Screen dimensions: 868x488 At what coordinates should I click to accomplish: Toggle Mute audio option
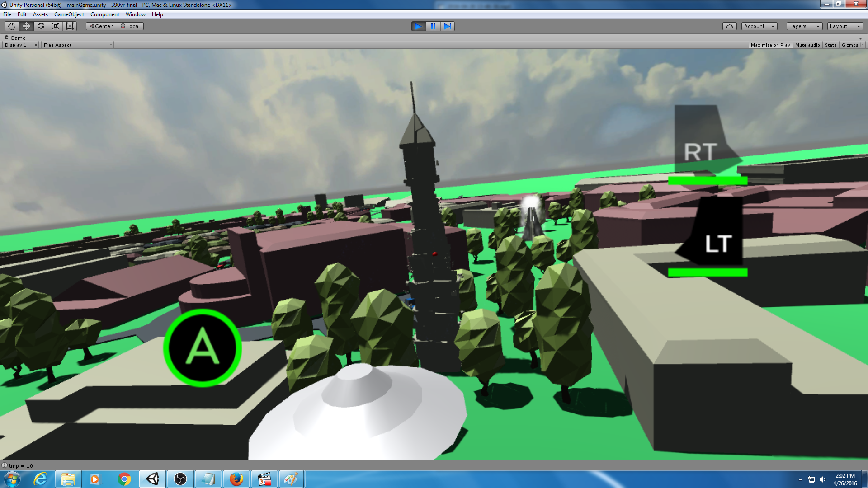tap(807, 45)
